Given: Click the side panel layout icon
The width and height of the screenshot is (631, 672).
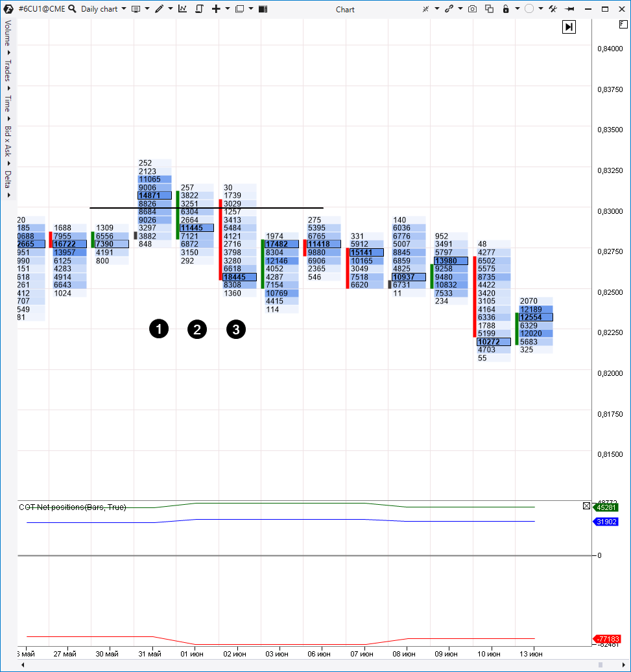Looking at the screenshot, I should tap(263, 9).
